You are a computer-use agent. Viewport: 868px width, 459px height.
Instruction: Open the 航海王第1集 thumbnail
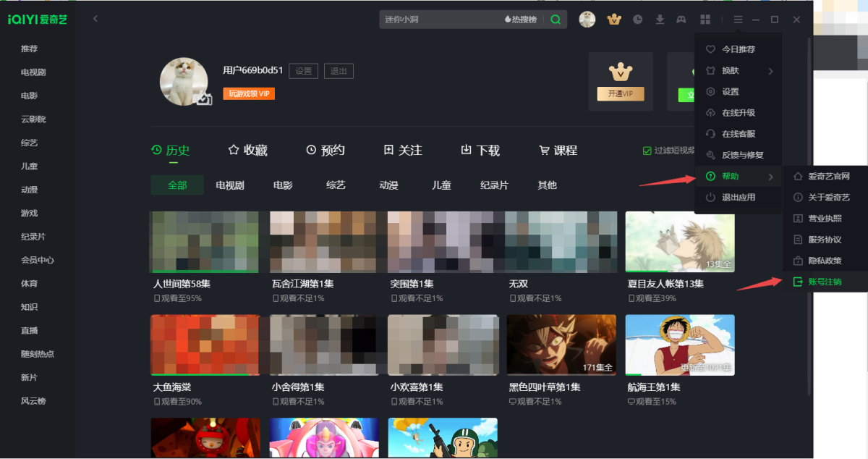[x=680, y=345]
